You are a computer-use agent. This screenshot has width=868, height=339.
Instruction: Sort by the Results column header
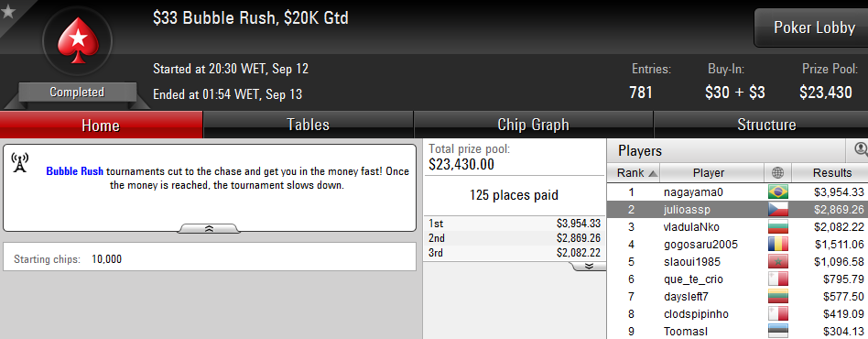(831, 173)
